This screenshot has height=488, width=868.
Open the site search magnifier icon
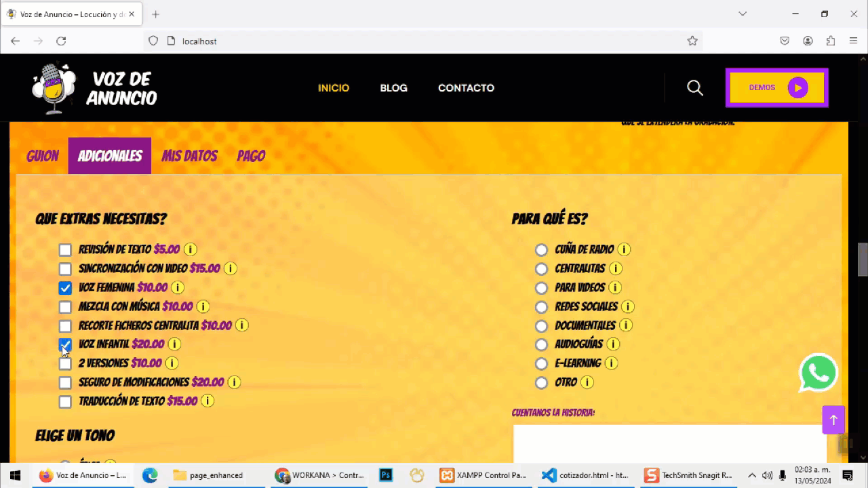point(694,87)
